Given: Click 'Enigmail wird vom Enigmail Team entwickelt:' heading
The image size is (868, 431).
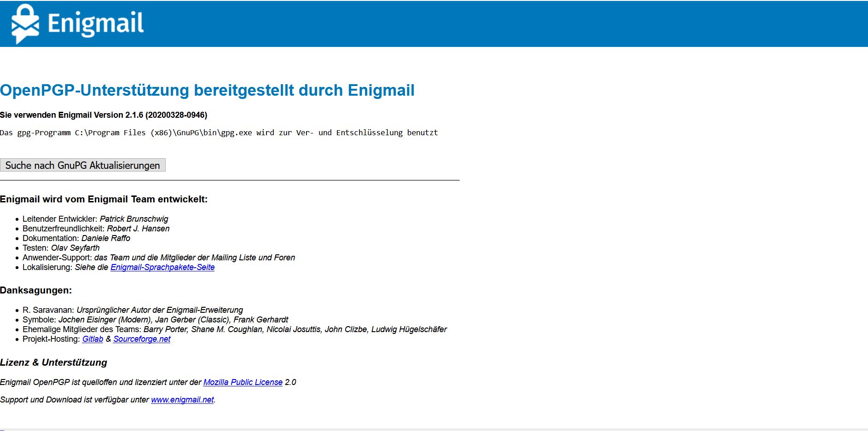Looking at the screenshot, I should click(x=104, y=199).
